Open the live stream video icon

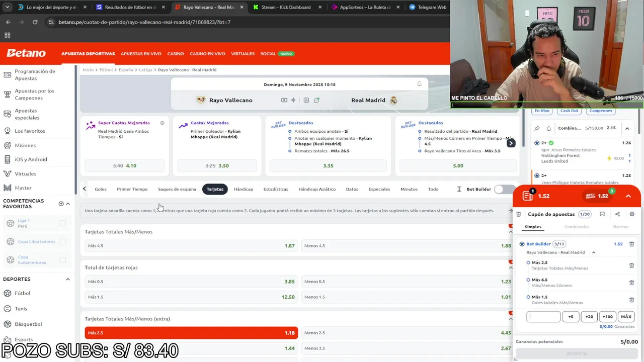[284, 100]
